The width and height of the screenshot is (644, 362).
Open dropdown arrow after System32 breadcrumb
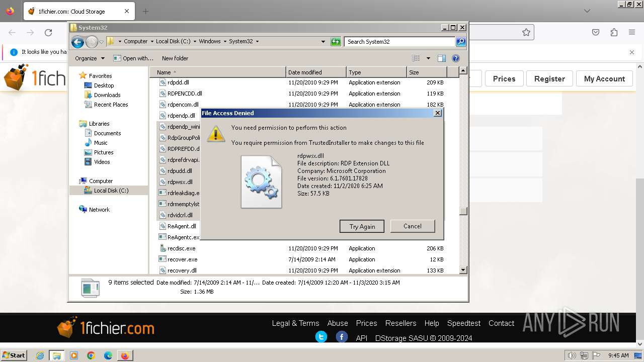257,42
